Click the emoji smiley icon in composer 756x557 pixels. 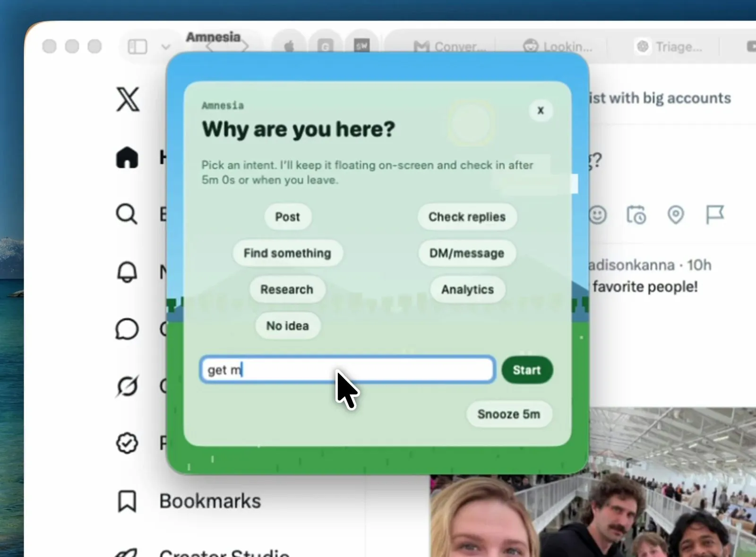pos(598,215)
